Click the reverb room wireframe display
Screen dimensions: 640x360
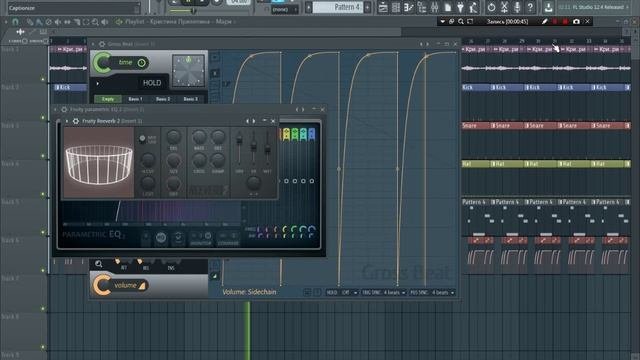(99, 163)
